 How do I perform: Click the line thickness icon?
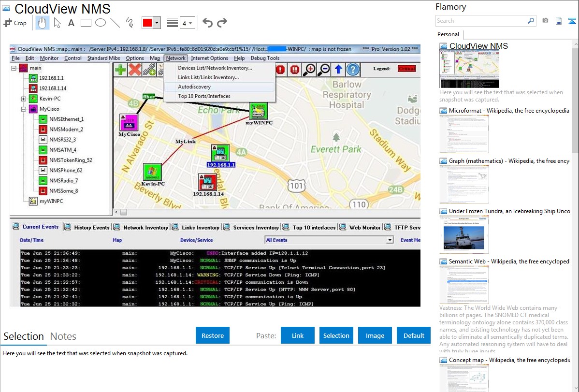(172, 23)
